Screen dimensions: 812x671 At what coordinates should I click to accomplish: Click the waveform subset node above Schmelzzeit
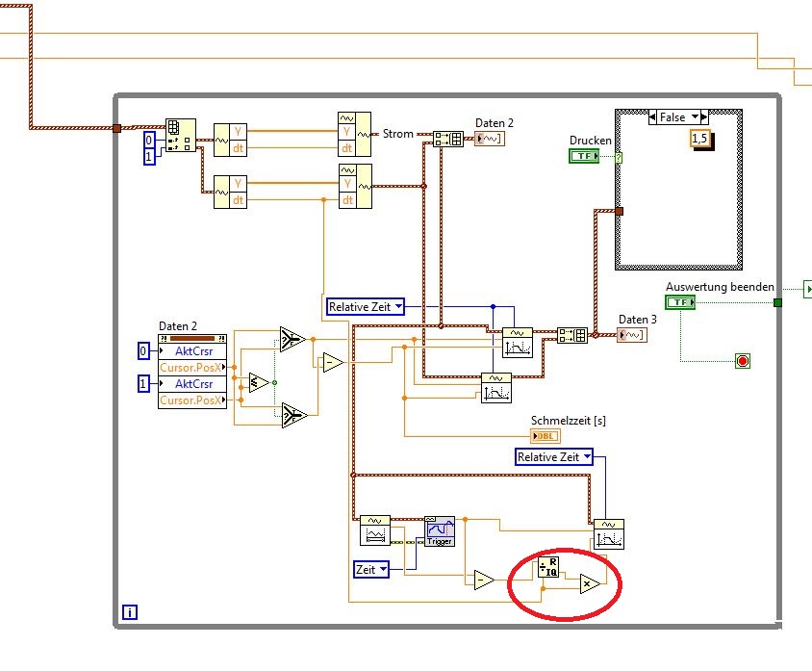[496, 388]
